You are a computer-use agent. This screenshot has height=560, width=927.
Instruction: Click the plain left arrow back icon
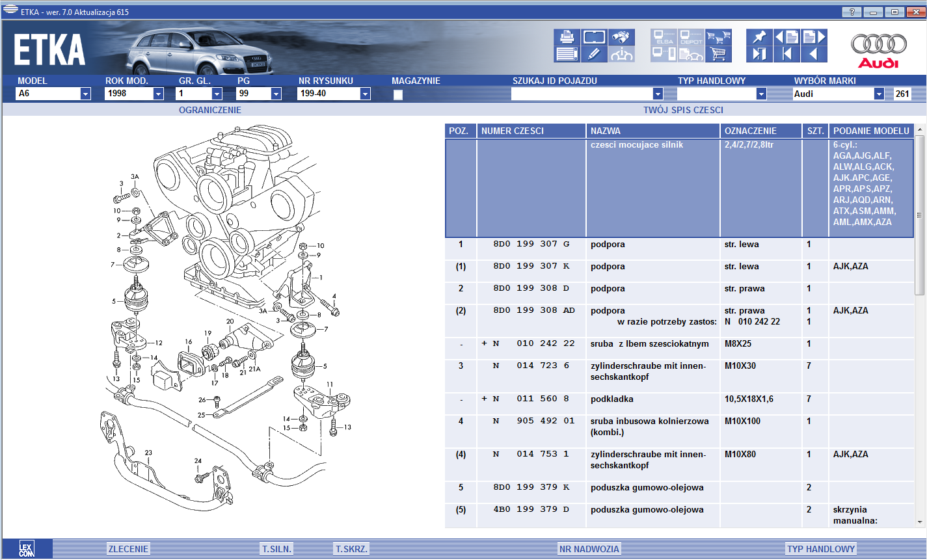click(x=814, y=54)
